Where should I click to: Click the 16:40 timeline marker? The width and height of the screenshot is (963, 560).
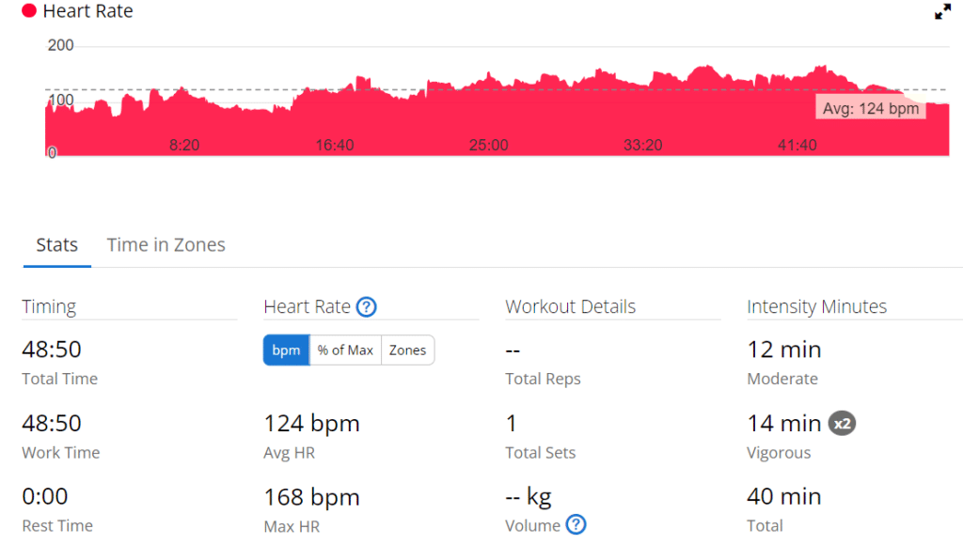(x=335, y=146)
